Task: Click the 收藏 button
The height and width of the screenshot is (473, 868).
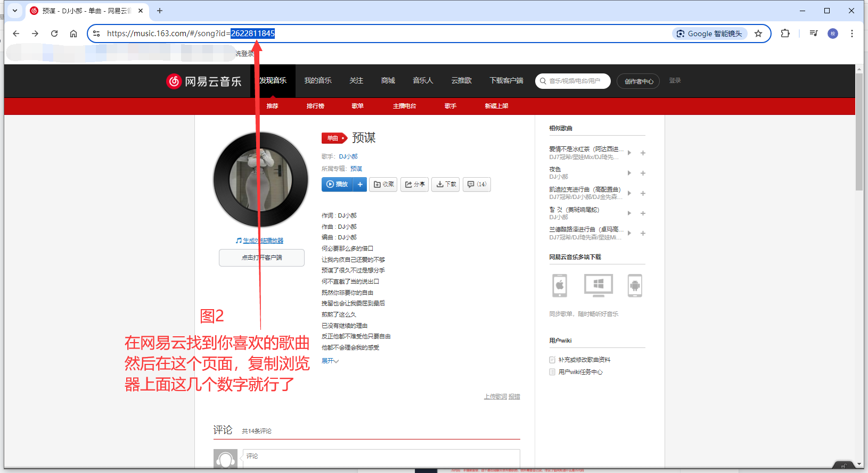Action: 383,185
